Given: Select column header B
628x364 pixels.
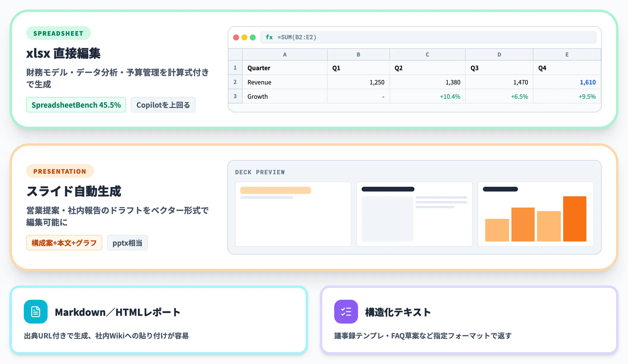Looking at the screenshot, I should coord(359,55).
